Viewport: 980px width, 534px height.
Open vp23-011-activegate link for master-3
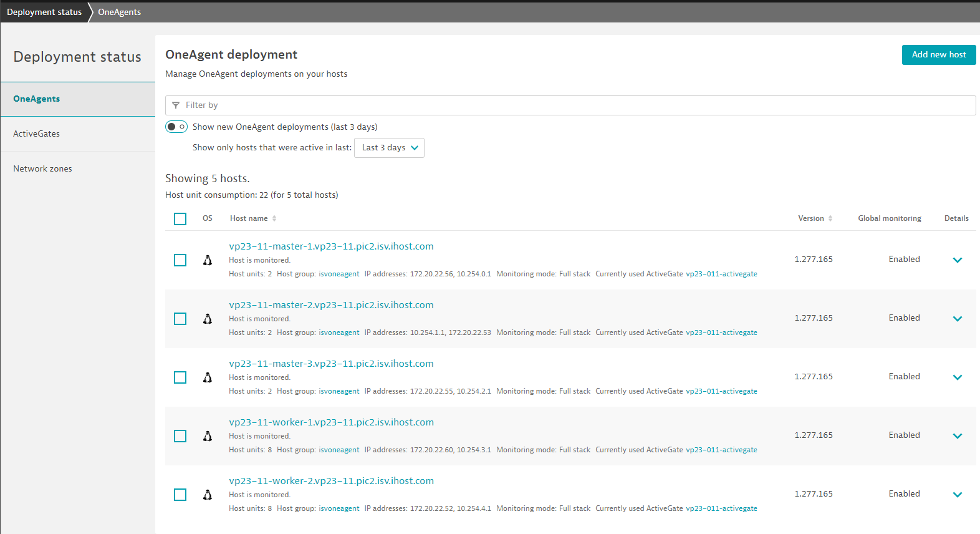click(721, 391)
